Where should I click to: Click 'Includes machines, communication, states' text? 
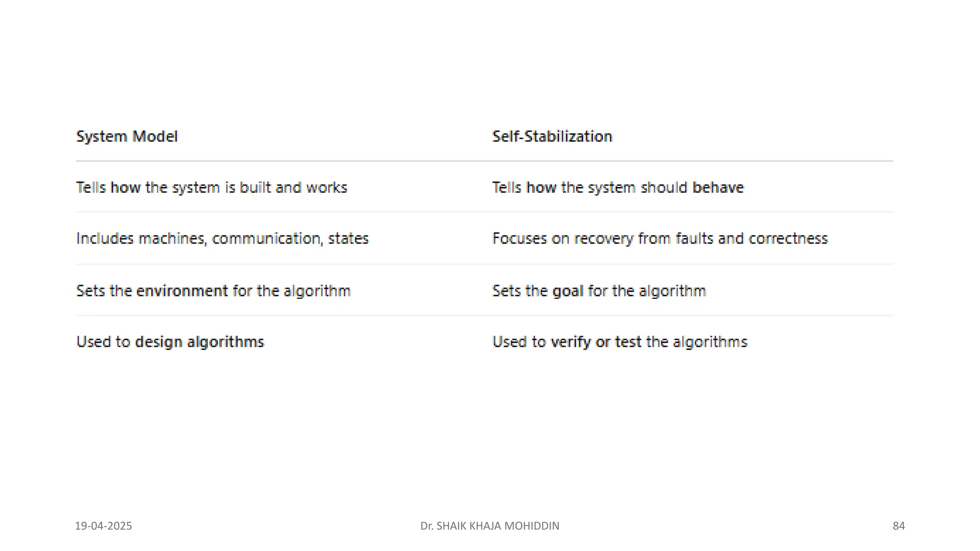(x=223, y=238)
